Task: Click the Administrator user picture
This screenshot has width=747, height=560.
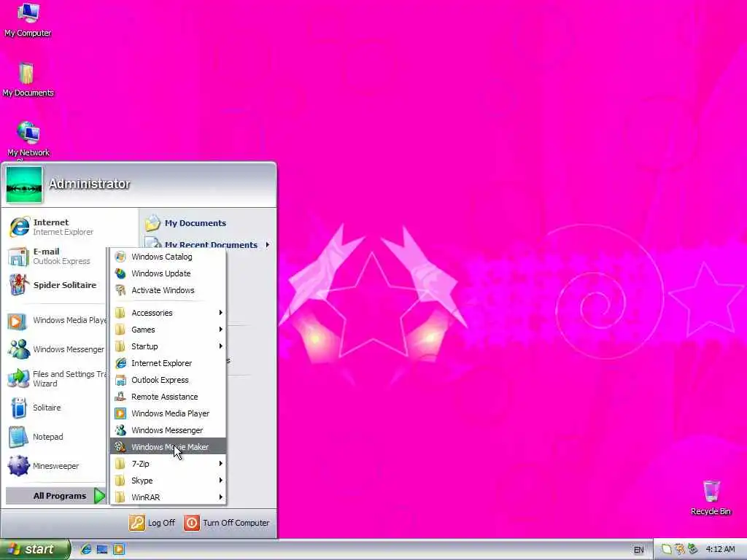Action: [x=24, y=184]
